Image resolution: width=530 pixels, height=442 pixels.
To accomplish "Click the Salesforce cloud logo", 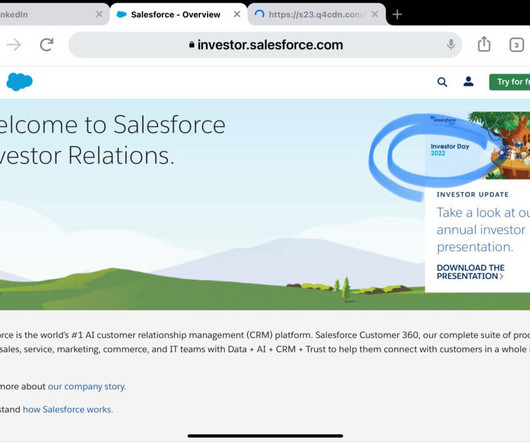I will click(x=20, y=81).
